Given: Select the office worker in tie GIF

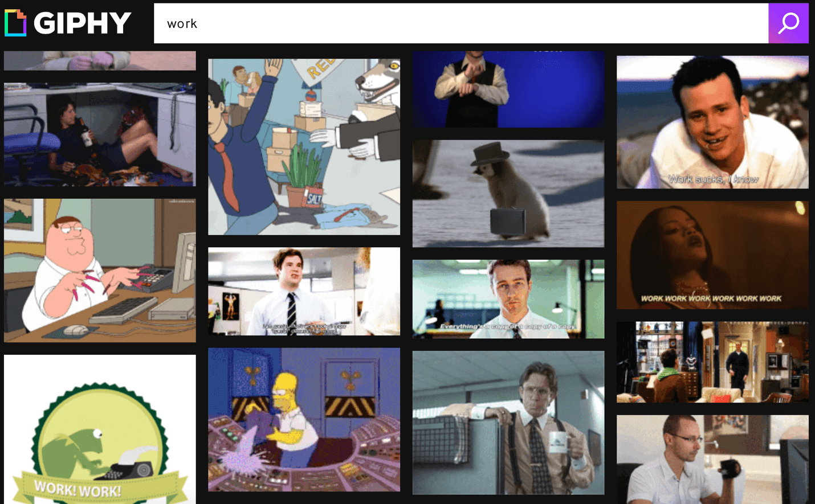Looking at the screenshot, I should (304, 291).
